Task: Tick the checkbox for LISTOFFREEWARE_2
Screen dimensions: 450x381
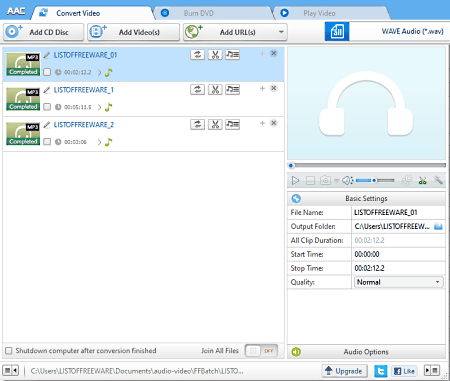Action: [47, 142]
